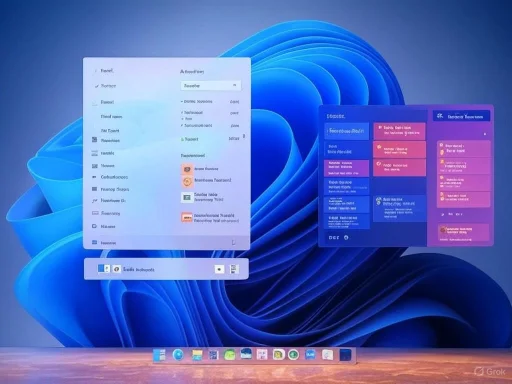Click the dark blue header button atop the purple column
Image resolution: width=512 pixels, height=384 pixels.
462,116
